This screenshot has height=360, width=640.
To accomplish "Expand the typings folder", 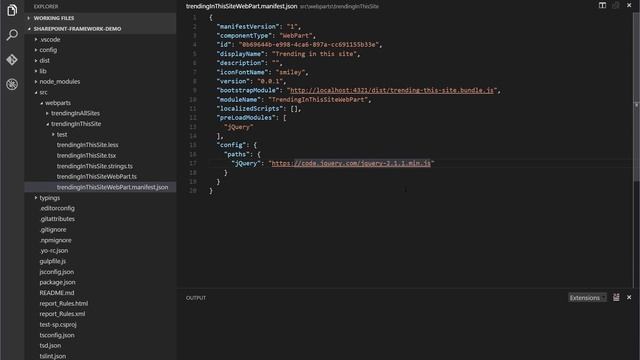I will click(x=49, y=198).
